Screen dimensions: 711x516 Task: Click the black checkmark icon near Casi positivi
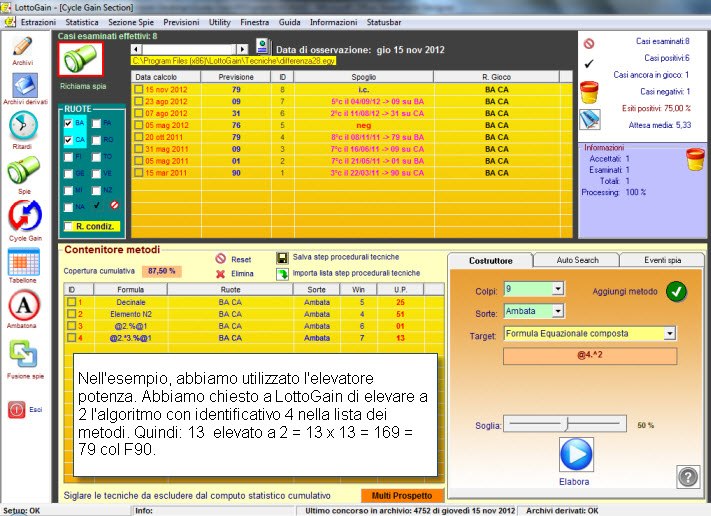(x=589, y=64)
